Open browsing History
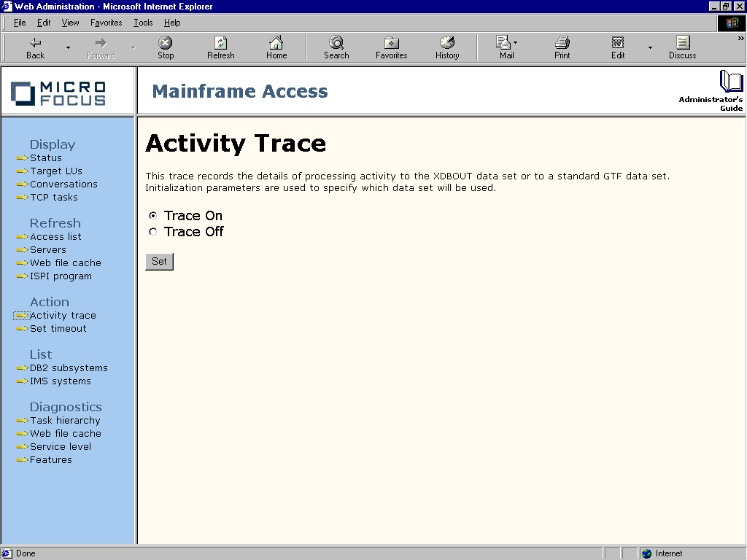Image resolution: width=747 pixels, height=560 pixels. [446, 47]
